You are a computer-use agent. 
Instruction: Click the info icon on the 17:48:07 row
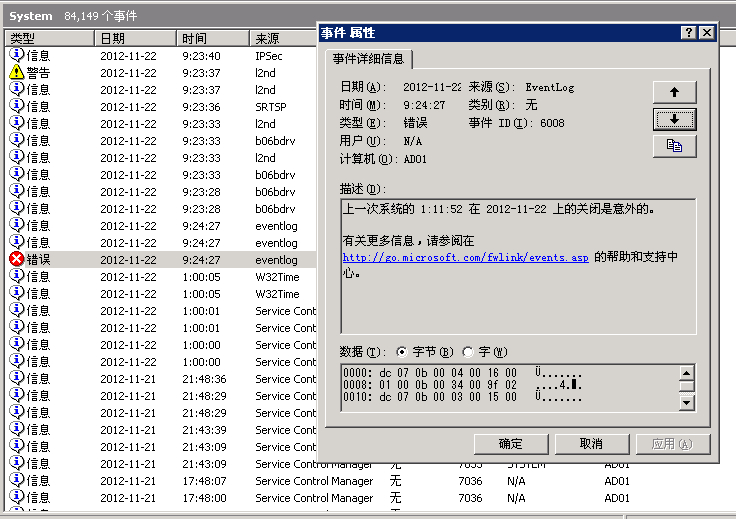16,480
